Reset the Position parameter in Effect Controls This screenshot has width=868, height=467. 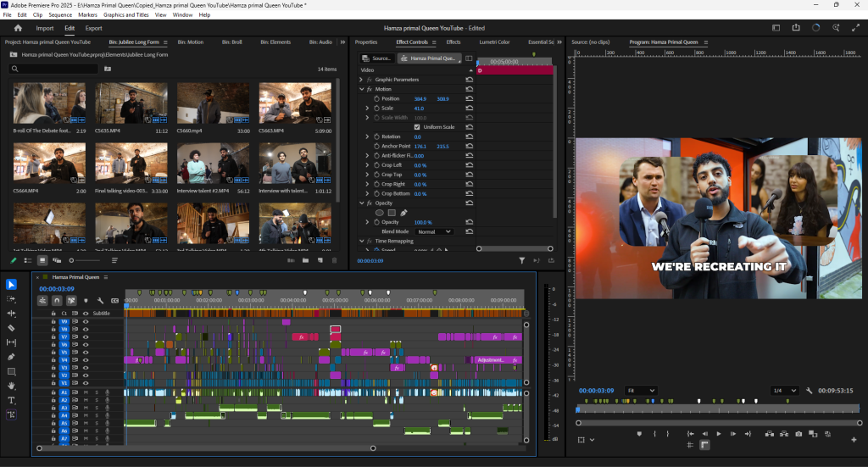pyautogui.click(x=469, y=99)
